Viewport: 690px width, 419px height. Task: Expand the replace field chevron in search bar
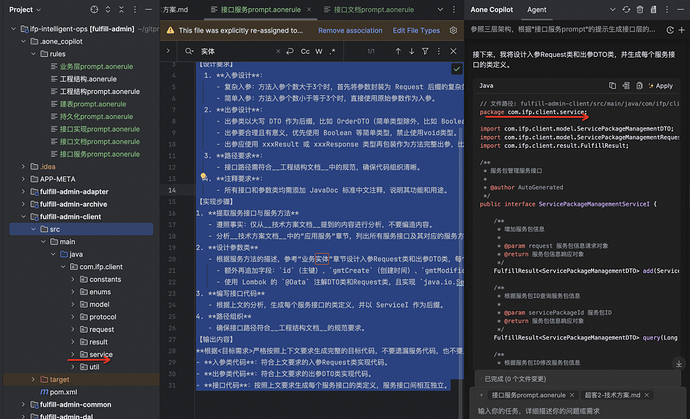168,51
